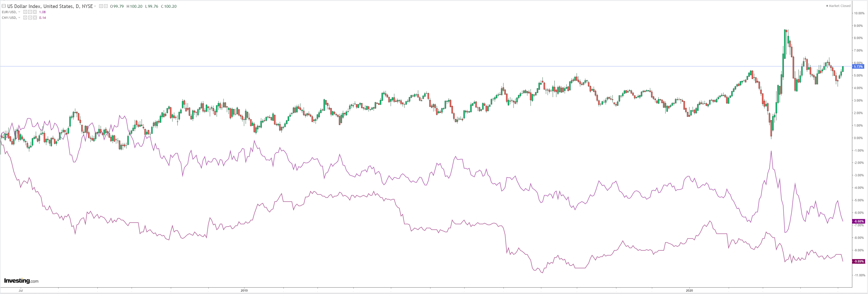This screenshot has height=294, width=868.
Task: Expand the CNY/USD legend dropdown arrow
Action: pyautogui.click(x=19, y=18)
